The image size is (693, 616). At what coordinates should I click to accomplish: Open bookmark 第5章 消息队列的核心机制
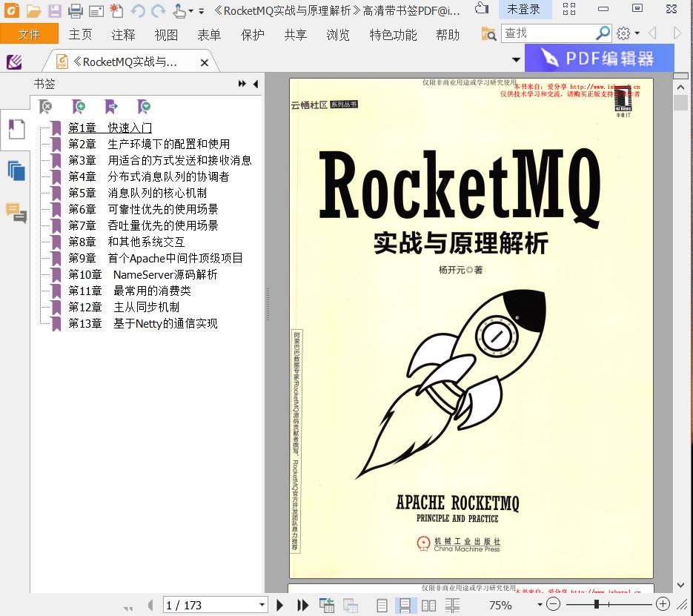click(x=137, y=193)
